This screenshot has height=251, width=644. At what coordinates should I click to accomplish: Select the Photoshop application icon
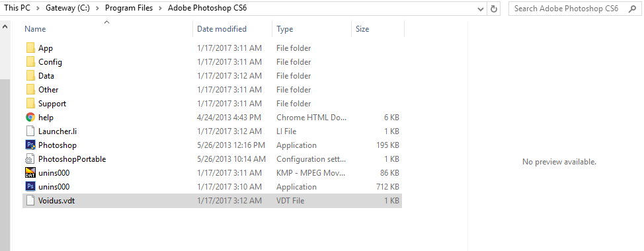point(30,145)
